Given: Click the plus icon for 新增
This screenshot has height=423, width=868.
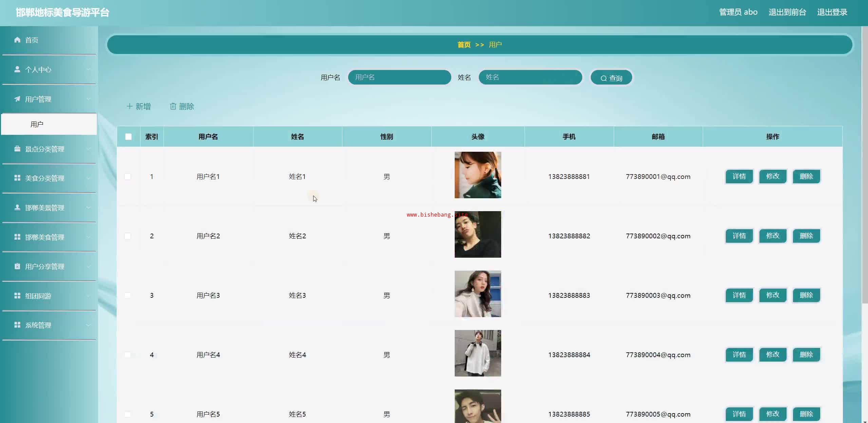Looking at the screenshot, I should (129, 106).
